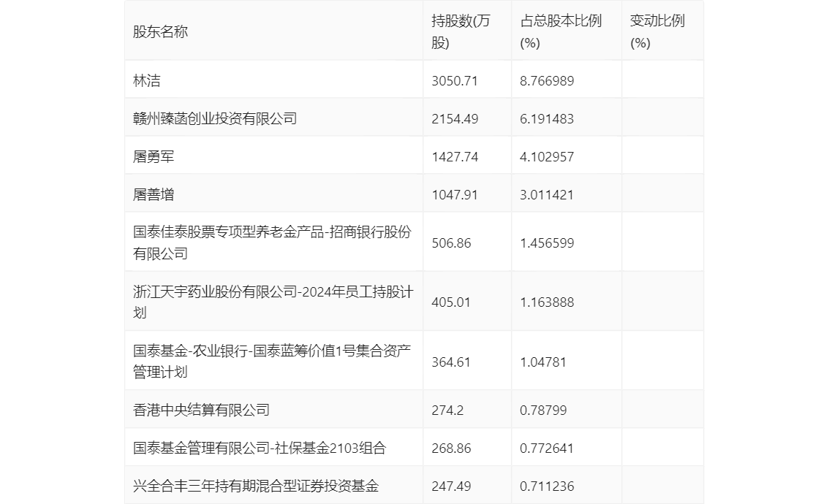This screenshot has width=829, height=504.
Task: Select 兴全合丰三年持有期混合型证券投资基金 name
Action: pyautogui.click(x=256, y=486)
